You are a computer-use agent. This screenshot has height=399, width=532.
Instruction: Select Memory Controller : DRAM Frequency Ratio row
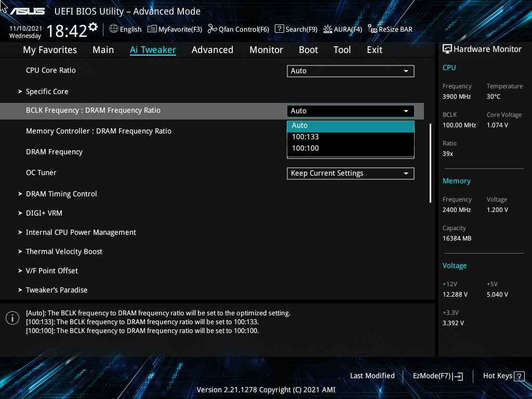point(99,131)
